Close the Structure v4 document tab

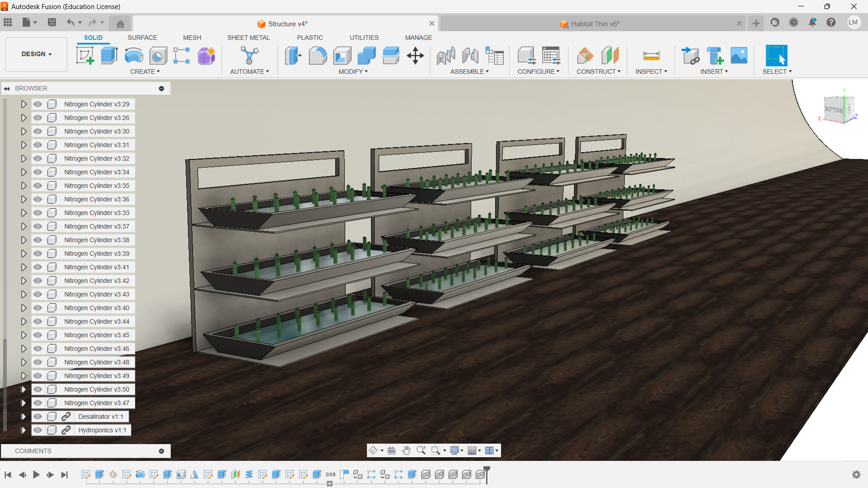tap(432, 24)
